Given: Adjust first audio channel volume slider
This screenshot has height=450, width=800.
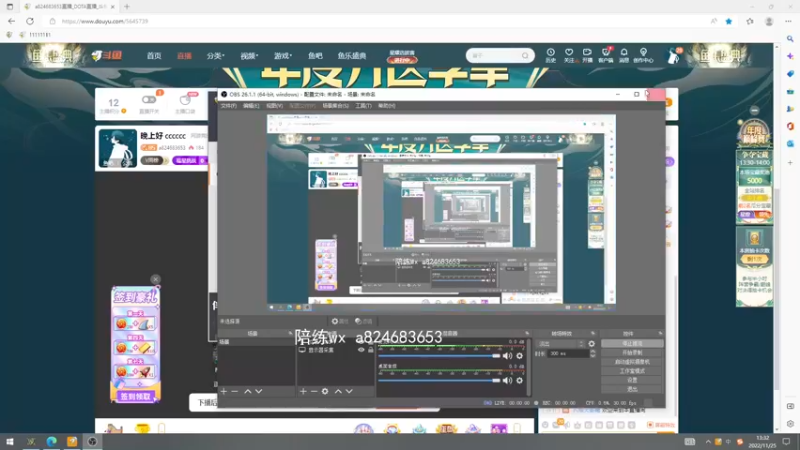Looking at the screenshot, I should click(439, 356).
